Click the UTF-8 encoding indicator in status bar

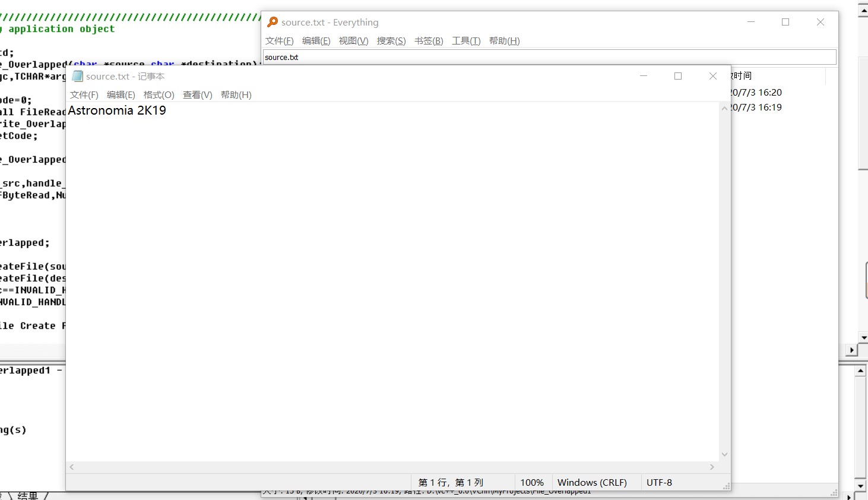point(659,482)
